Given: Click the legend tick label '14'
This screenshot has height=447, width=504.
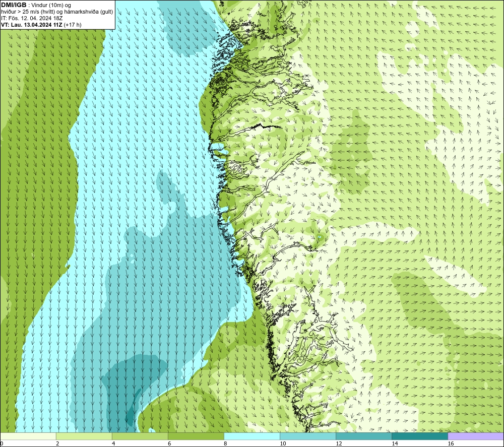Looking at the screenshot, I should [x=395, y=444].
